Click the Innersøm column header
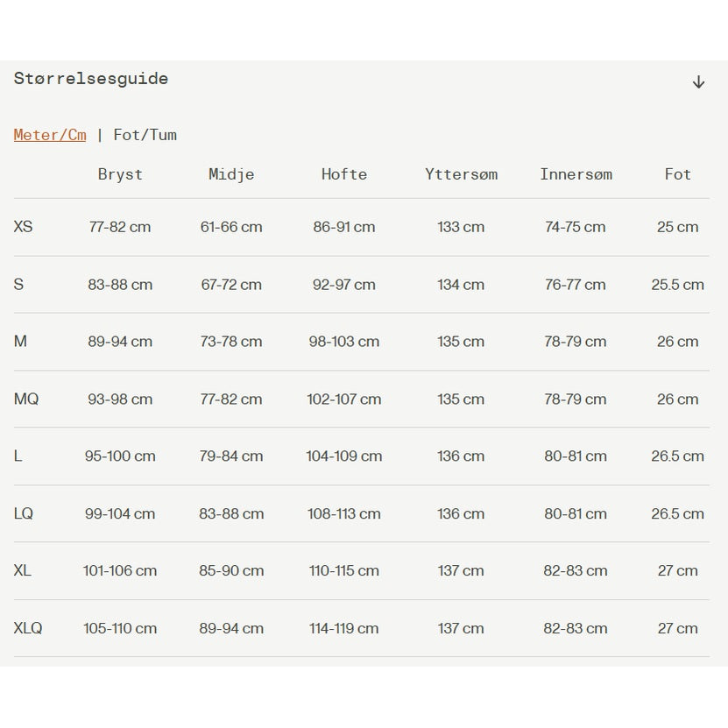The height and width of the screenshot is (728, 728). point(576,174)
